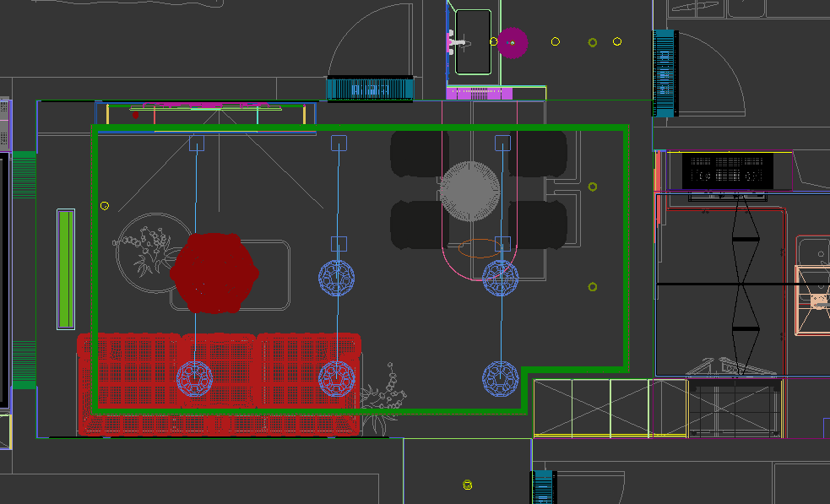Select the bathroom sink outline at top
The image size is (830, 504).
473,42
